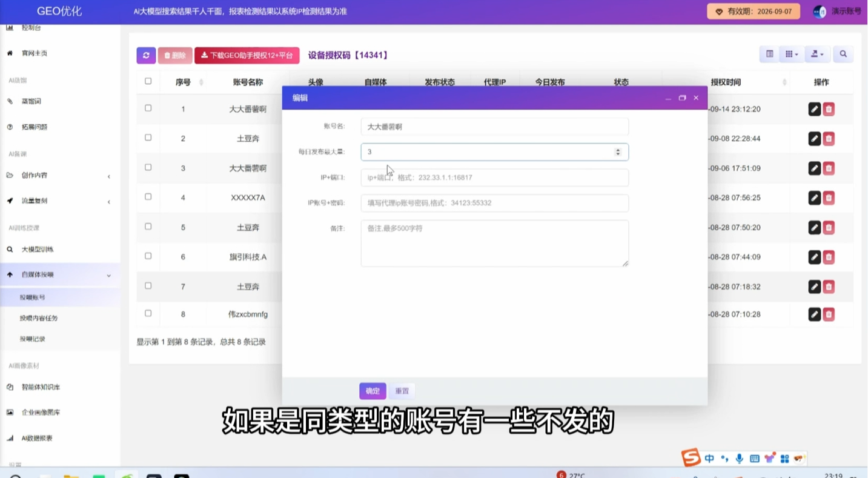Open the columns grid dropdown

click(x=792, y=54)
